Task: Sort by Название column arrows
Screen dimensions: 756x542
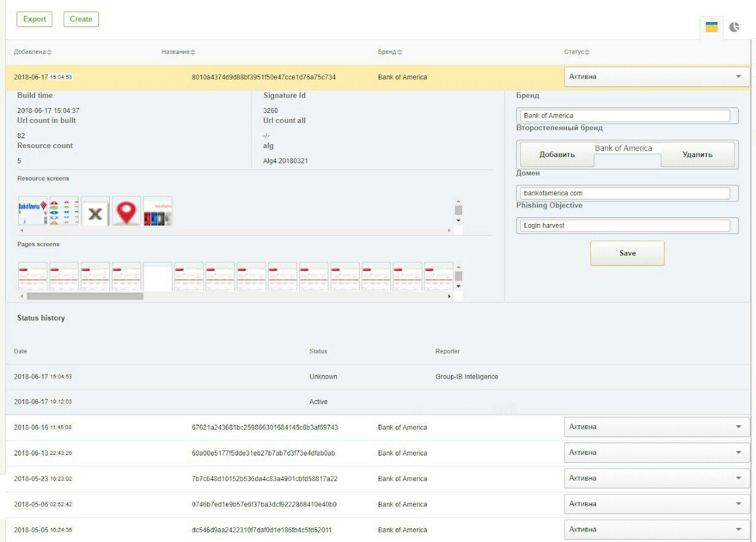Action: click(193, 52)
